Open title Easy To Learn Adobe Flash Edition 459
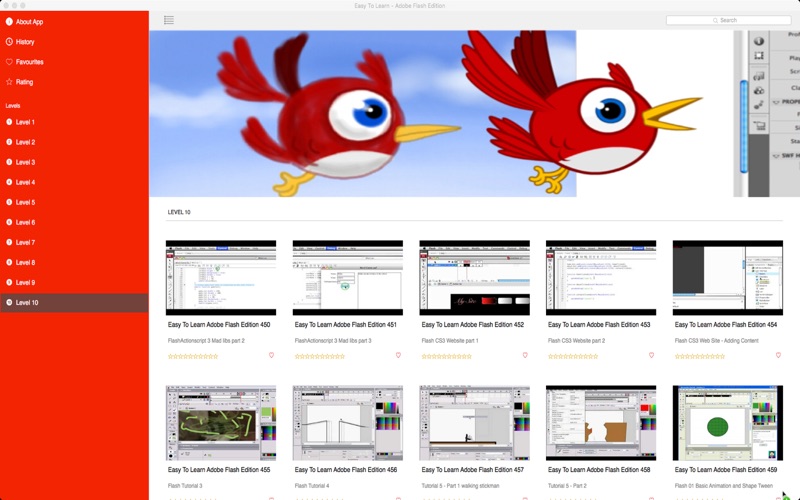 (726, 469)
